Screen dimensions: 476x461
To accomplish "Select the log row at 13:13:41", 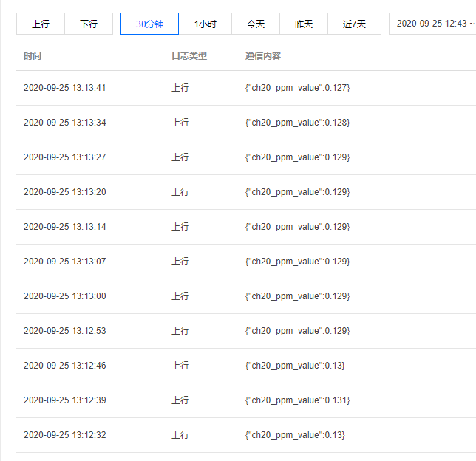I will pyautogui.click(x=246, y=88).
